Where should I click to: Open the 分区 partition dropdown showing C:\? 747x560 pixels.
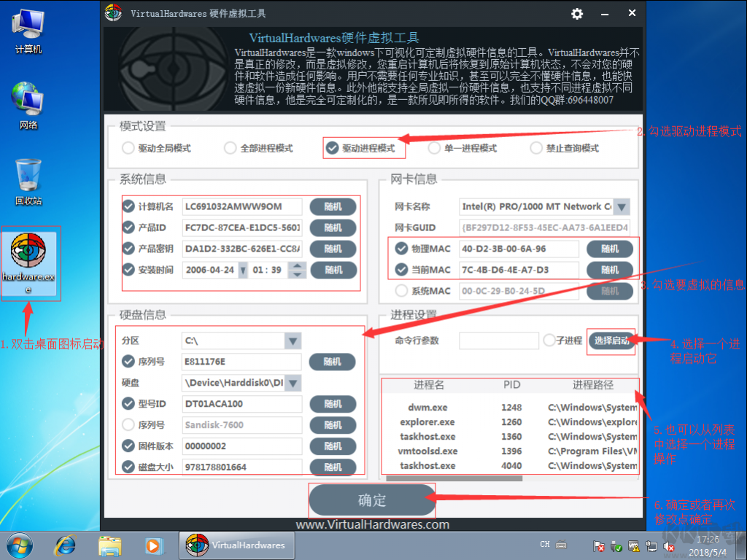[292, 340]
